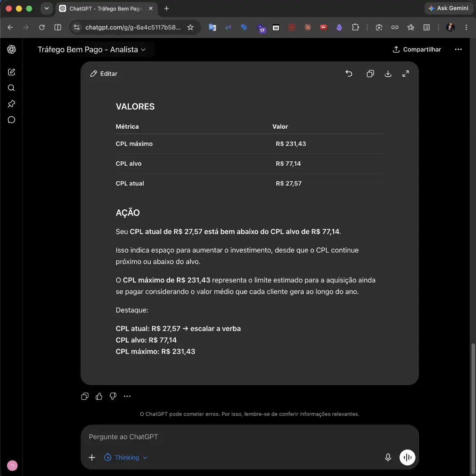This screenshot has width=476, height=476.
Task: Open more options beside Compartilhar
Action: tap(458, 49)
